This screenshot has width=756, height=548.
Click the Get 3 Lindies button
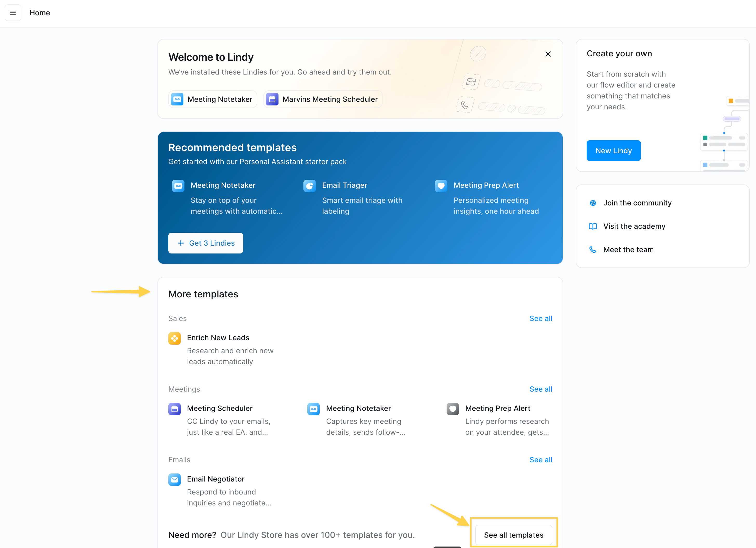pos(206,243)
